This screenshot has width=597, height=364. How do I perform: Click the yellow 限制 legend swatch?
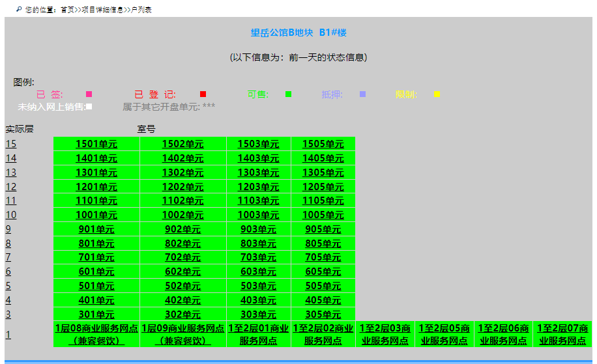tap(437, 94)
